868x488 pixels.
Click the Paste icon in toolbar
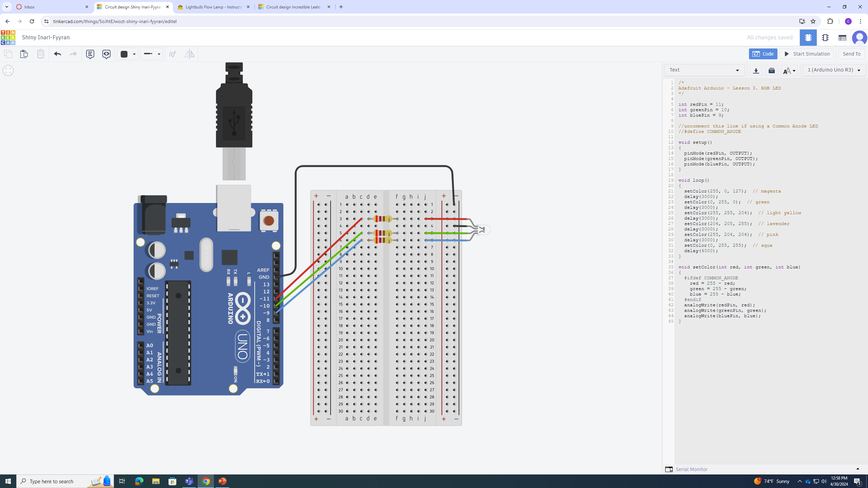point(24,54)
